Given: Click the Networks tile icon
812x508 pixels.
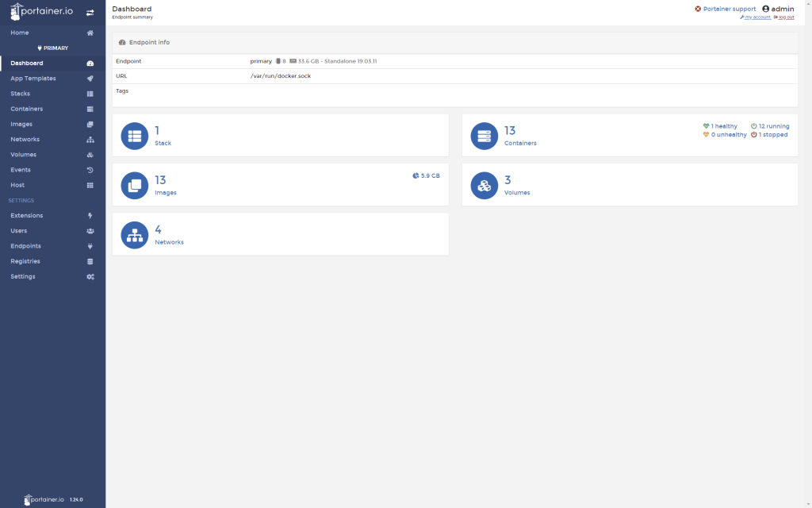Looking at the screenshot, I should (x=135, y=235).
